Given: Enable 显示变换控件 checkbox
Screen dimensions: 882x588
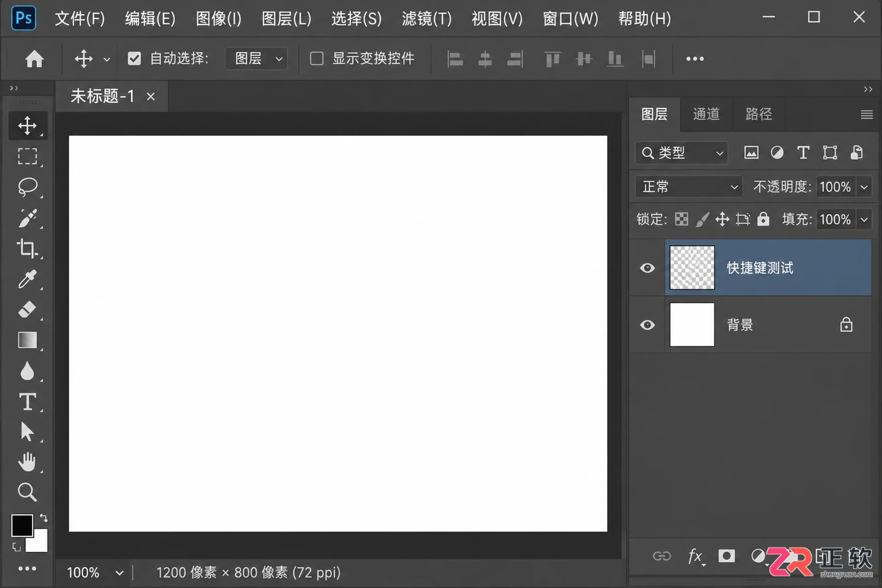Looking at the screenshot, I should pos(317,58).
